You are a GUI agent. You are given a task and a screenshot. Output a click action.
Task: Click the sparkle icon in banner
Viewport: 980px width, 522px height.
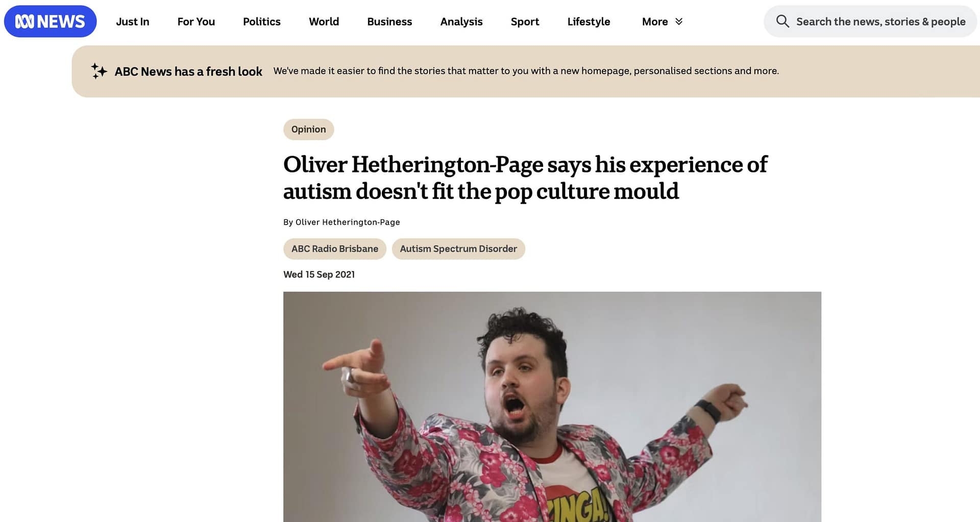click(x=99, y=71)
